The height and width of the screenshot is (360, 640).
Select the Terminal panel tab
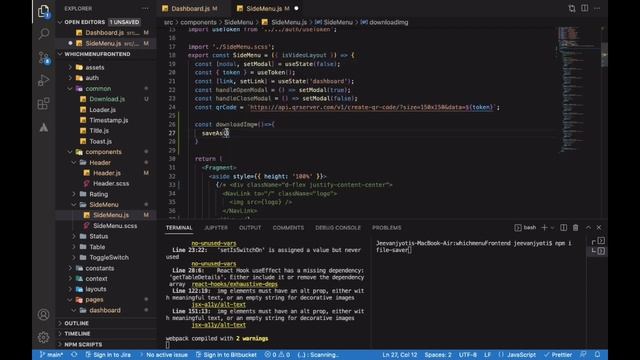pyautogui.click(x=179, y=227)
